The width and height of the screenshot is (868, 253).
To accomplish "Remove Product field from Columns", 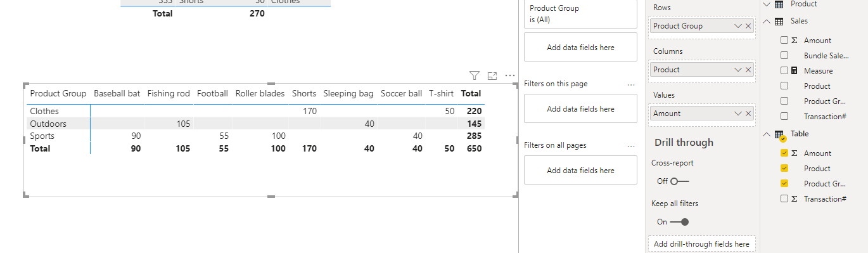I will tap(748, 70).
